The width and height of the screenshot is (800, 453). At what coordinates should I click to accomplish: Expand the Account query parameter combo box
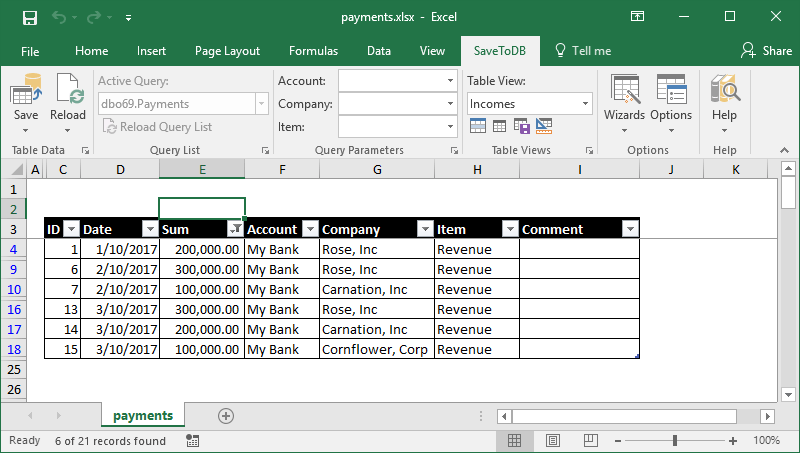[450, 81]
